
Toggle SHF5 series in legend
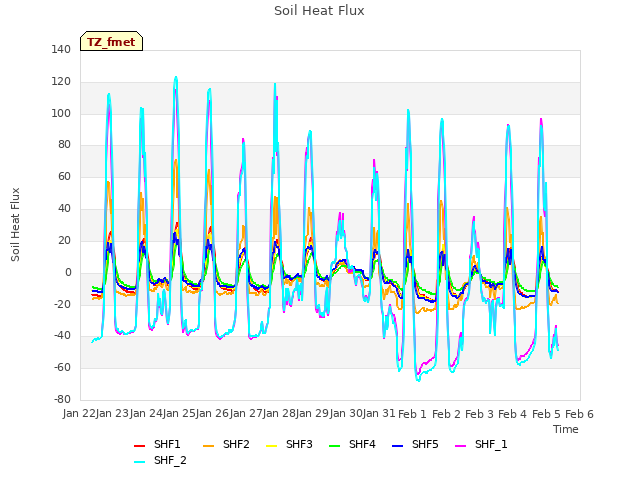click(x=415, y=444)
